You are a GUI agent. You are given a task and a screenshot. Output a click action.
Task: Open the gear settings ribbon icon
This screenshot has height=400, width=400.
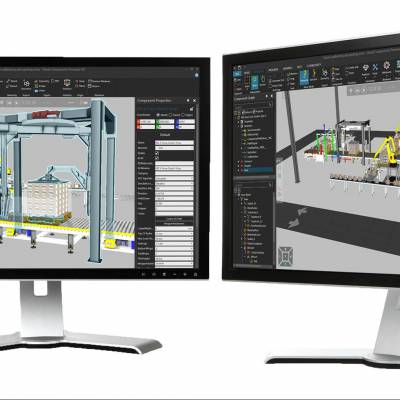click(x=386, y=65)
